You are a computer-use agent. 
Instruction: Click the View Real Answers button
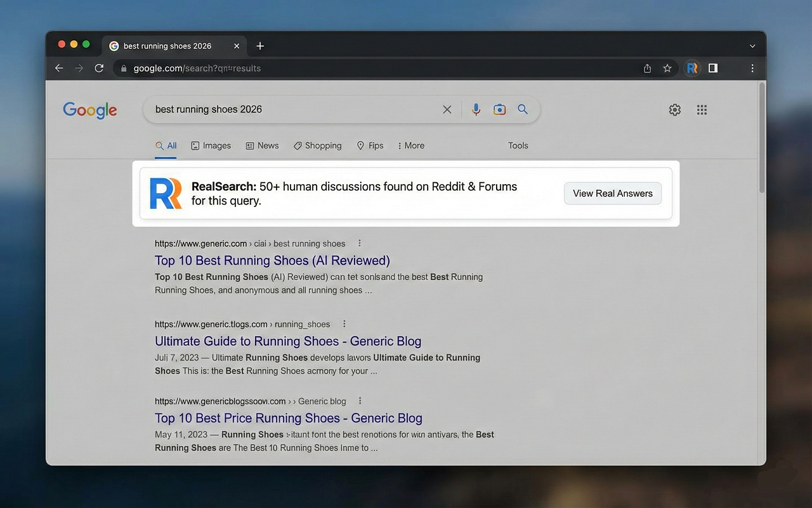click(x=612, y=193)
